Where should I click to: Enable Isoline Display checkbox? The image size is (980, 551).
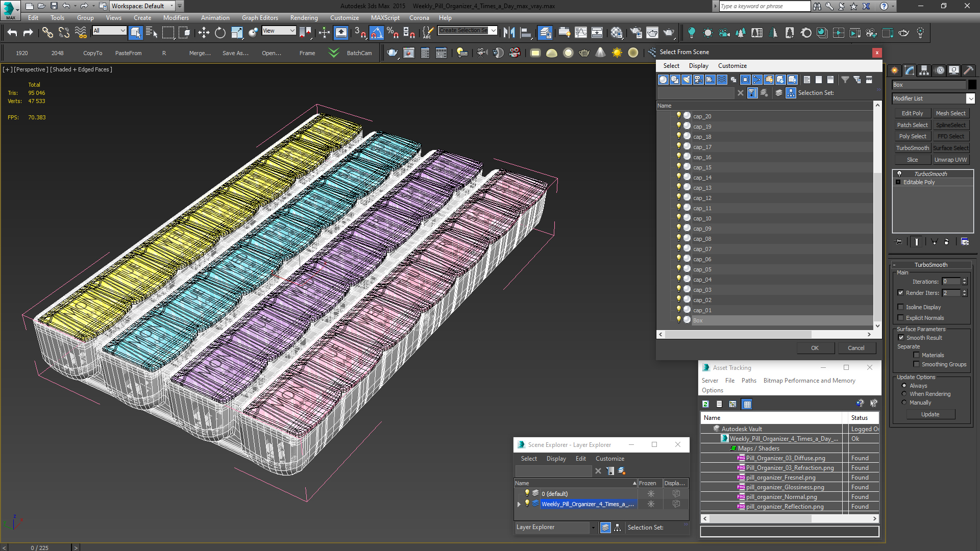(x=901, y=307)
